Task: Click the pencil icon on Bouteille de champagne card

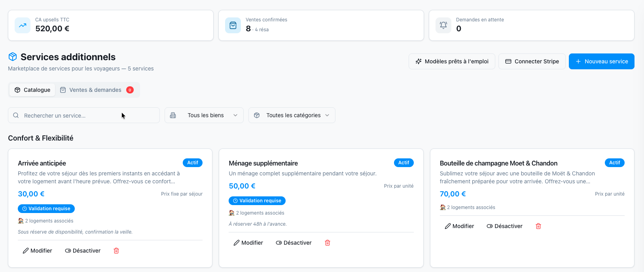Action: [x=448, y=226]
